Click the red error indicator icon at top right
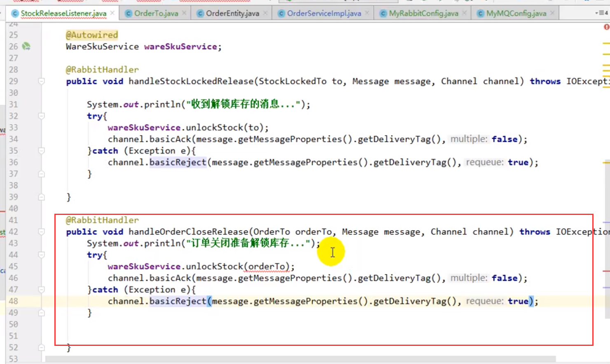The image size is (610, 364). tap(606, 27)
